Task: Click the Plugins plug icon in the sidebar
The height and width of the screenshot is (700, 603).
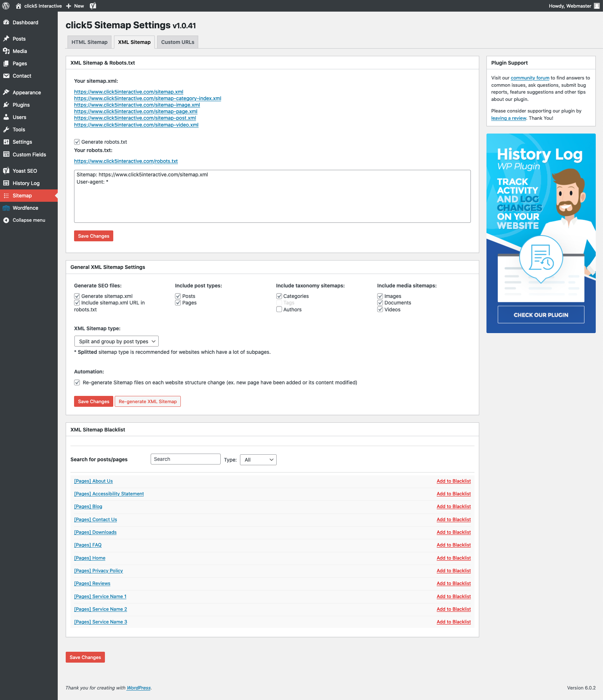Action: point(6,105)
